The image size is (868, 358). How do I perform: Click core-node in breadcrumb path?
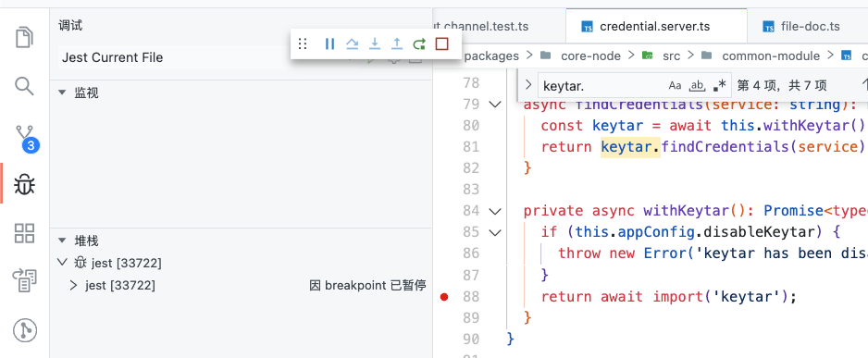pos(590,56)
